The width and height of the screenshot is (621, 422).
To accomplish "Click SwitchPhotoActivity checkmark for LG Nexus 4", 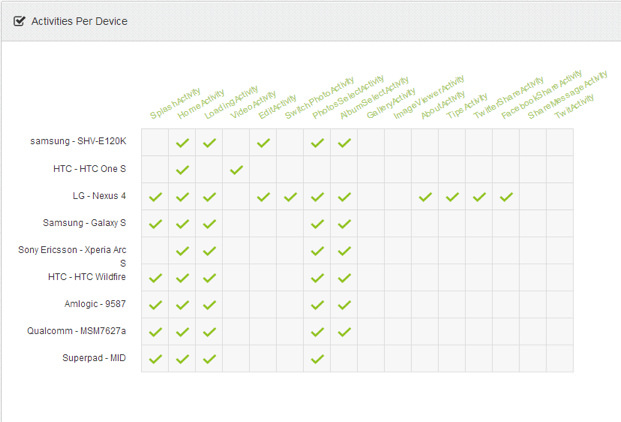I will [290, 197].
